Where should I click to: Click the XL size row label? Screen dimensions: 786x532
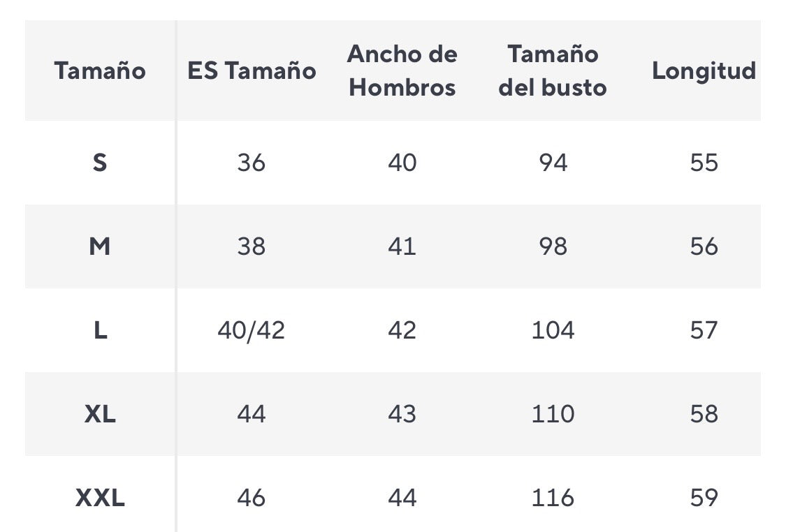point(100,414)
